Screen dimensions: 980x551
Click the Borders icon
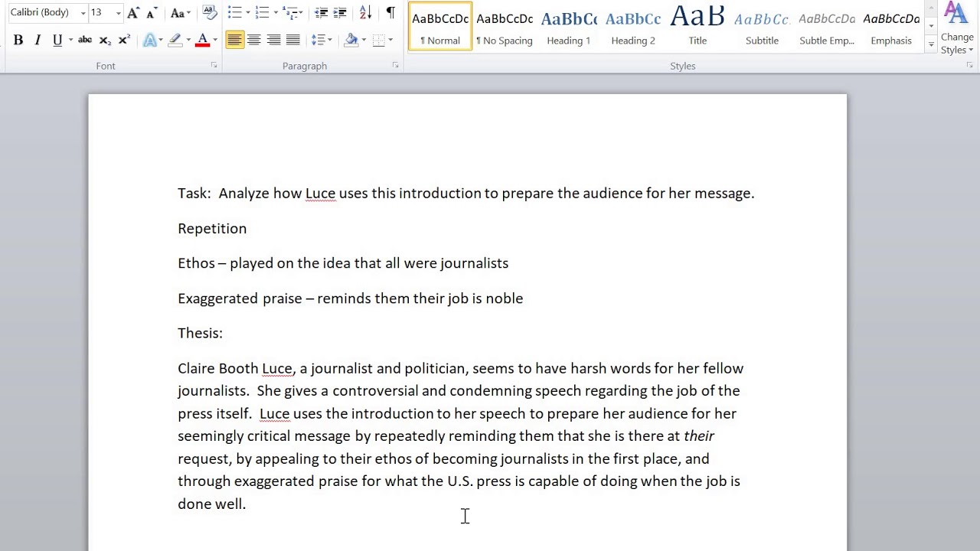[378, 40]
